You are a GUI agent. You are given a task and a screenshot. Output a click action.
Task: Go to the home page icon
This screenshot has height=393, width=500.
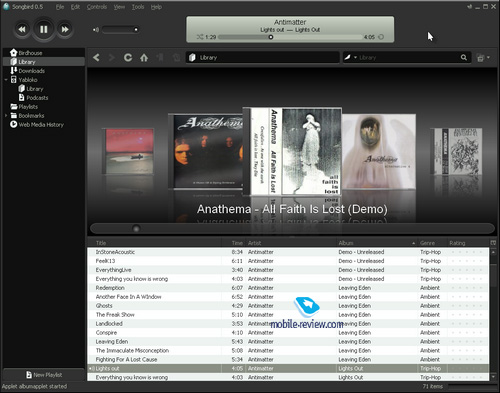click(144, 57)
